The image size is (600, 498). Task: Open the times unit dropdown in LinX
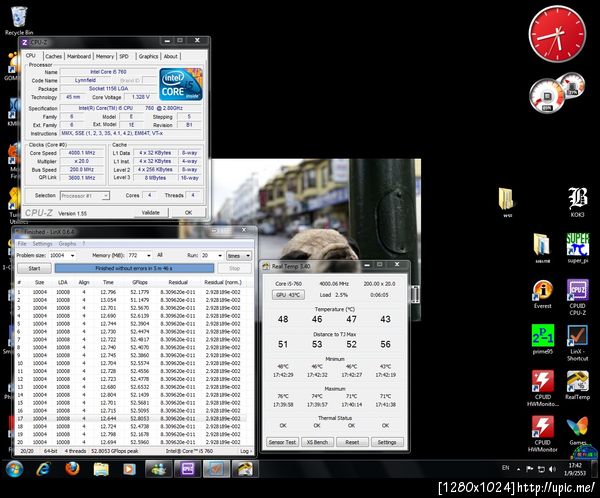[239, 256]
